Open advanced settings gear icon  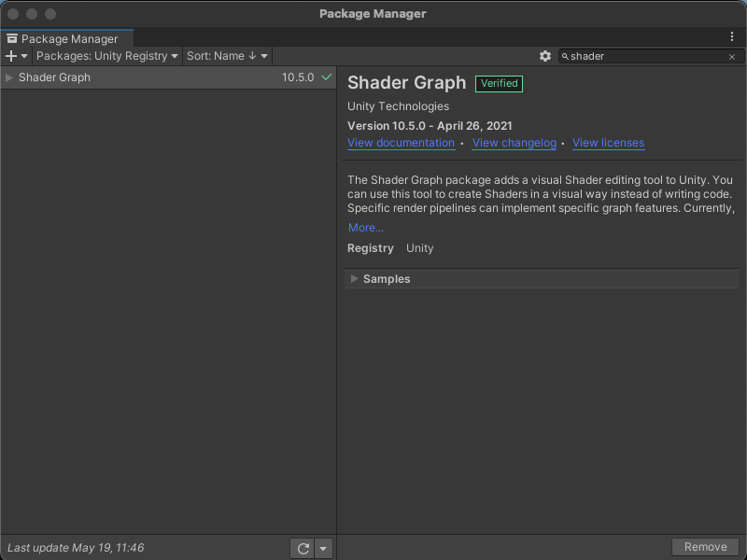pos(545,56)
